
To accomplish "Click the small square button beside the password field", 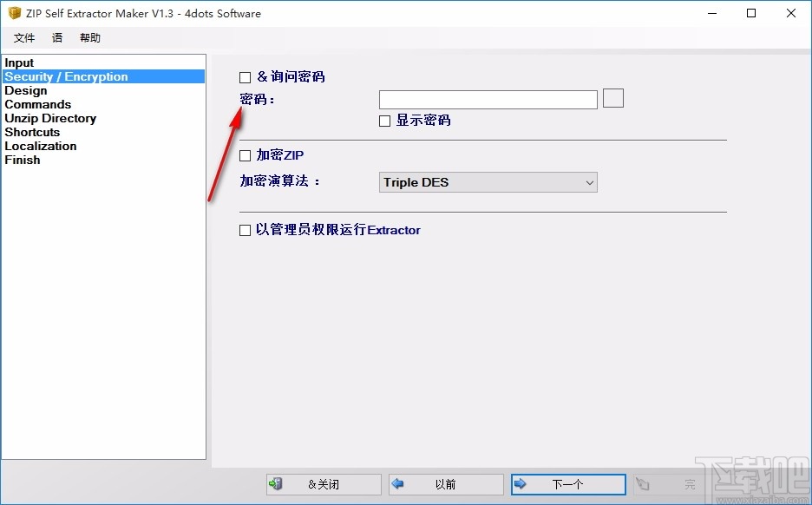I will (612, 98).
